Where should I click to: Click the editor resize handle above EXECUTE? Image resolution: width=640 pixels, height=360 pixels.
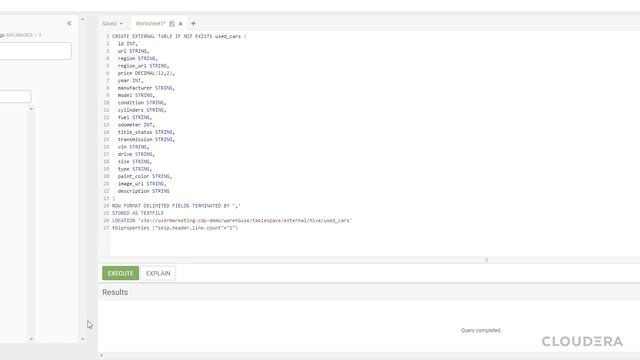coord(486,260)
